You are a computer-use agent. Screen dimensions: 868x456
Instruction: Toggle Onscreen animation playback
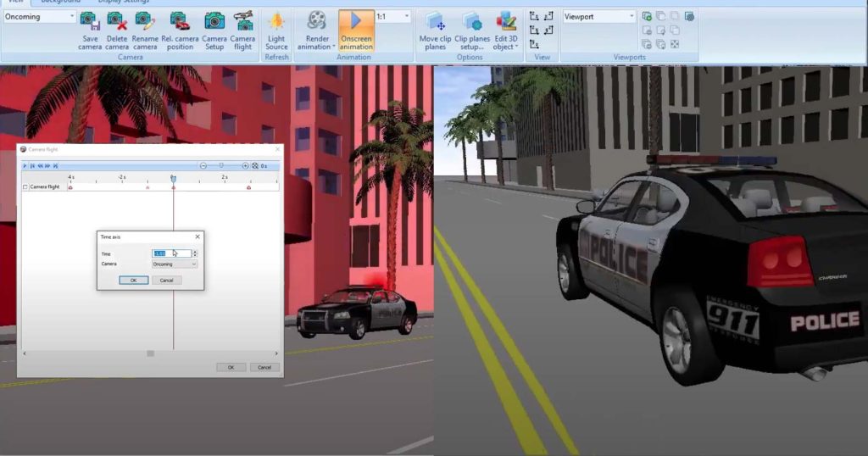(x=356, y=31)
